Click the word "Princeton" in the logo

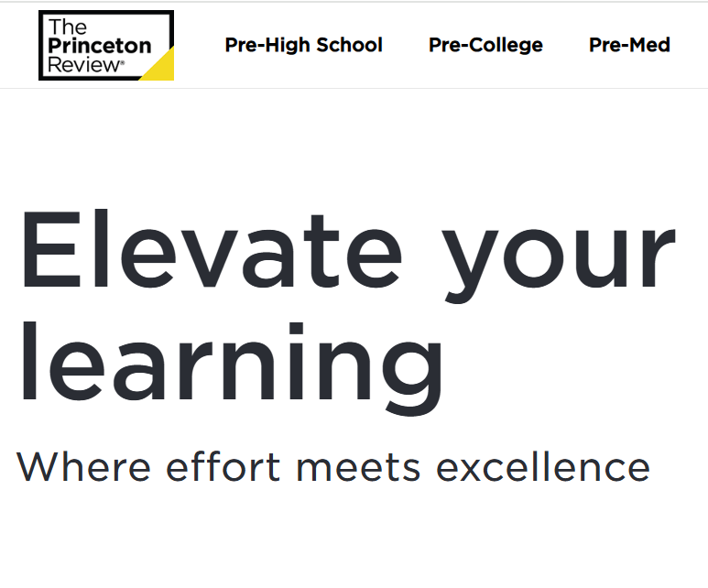coord(100,46)
